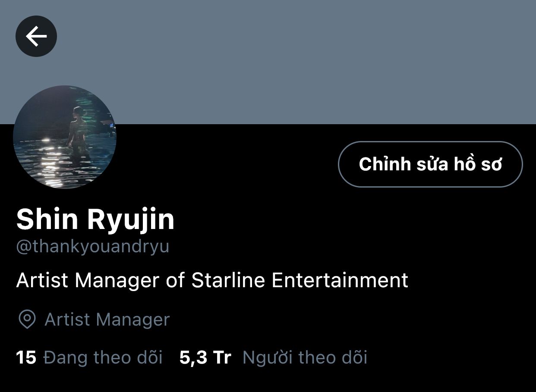Click the Artist Manager of Starline Entertainment bio
Viewport: 536px width, 392px height.
click(x=212, y=280)
